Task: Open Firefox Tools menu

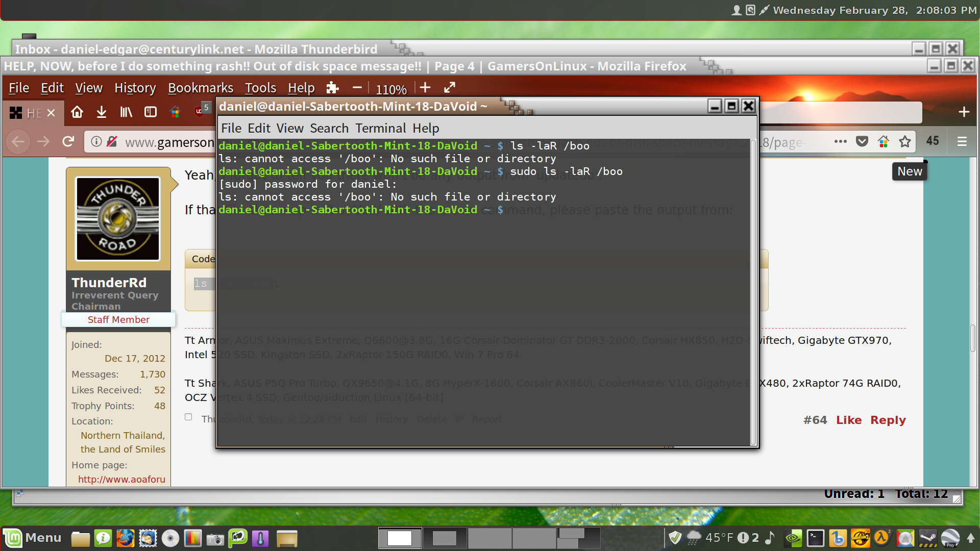Action: [260, 88]
